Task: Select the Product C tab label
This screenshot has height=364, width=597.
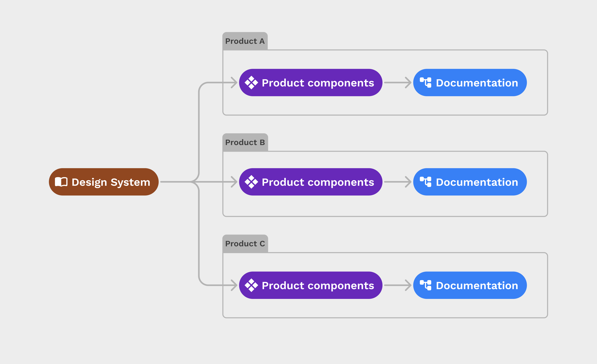Action: click(245, 244)
